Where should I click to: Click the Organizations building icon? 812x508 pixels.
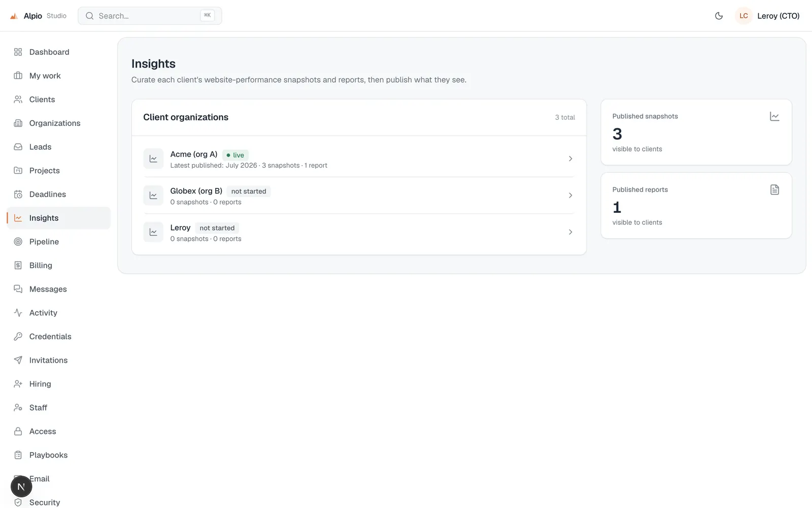(18, 123)
